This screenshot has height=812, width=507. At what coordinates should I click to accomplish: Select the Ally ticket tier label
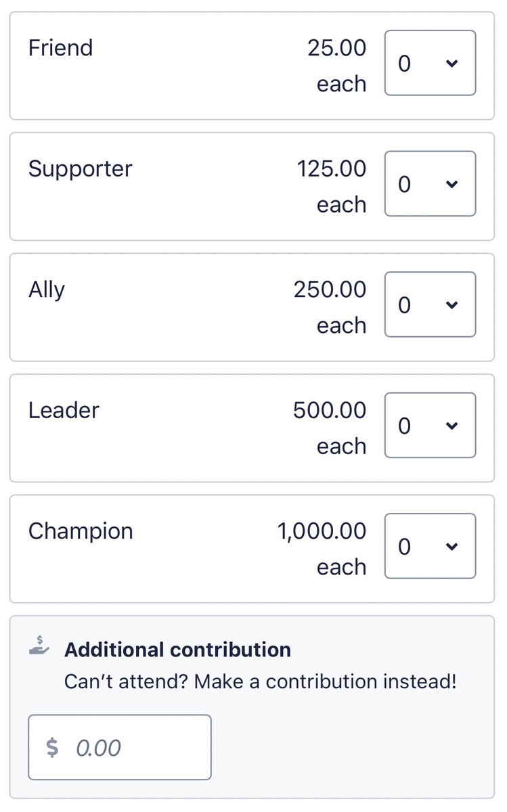click(47, 290)
